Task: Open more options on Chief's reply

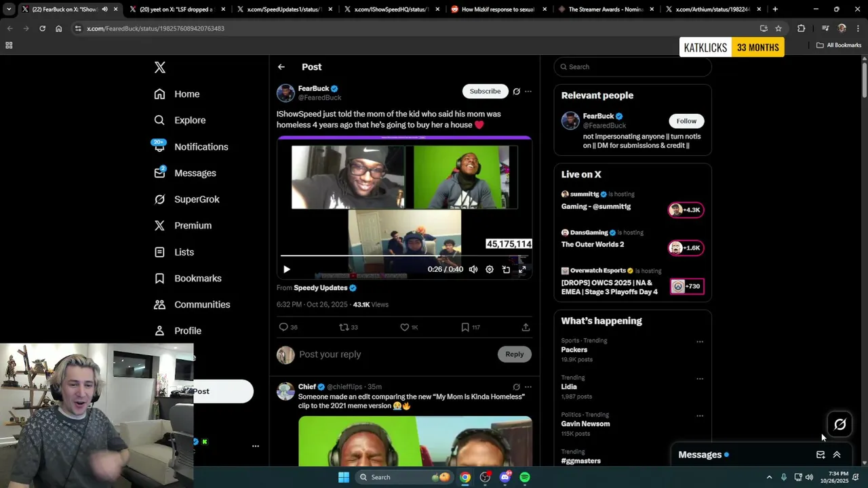Action: (x=528, y=387)
